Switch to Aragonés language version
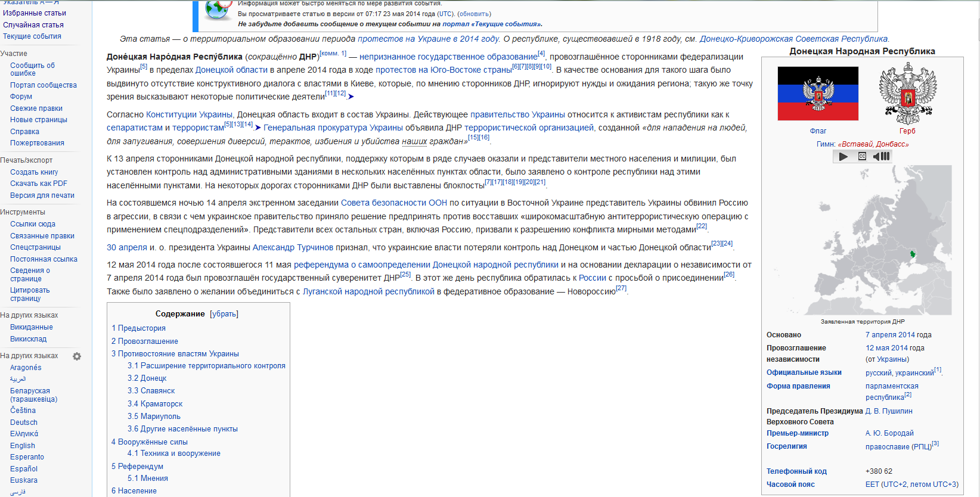This screenshot has width=980, height=497. click(26, 368)
